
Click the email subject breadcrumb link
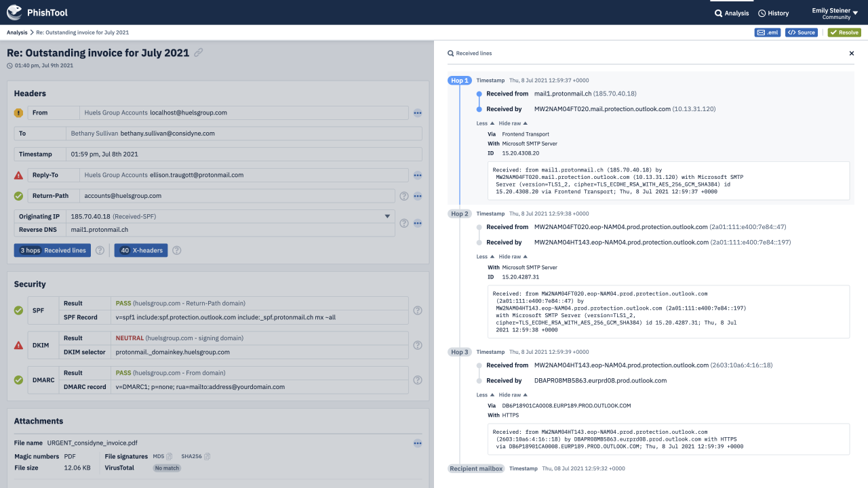coord(82,33)
